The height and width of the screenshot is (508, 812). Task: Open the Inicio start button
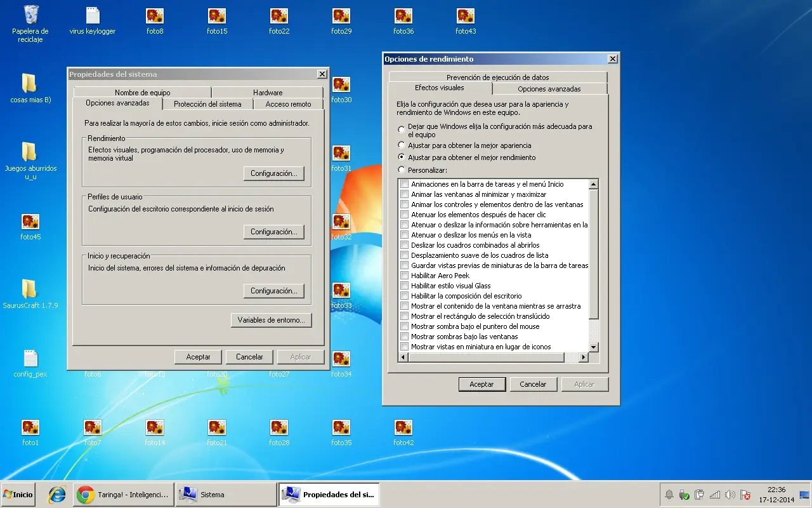tap(18, 495)
